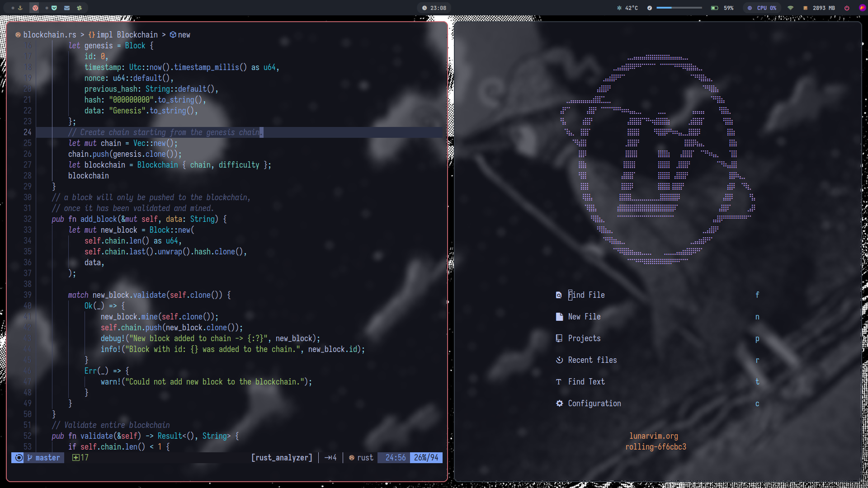This screenshot has height=488, width=868.
Task: Click the rust filetype indicator
Action: [361, 458]
